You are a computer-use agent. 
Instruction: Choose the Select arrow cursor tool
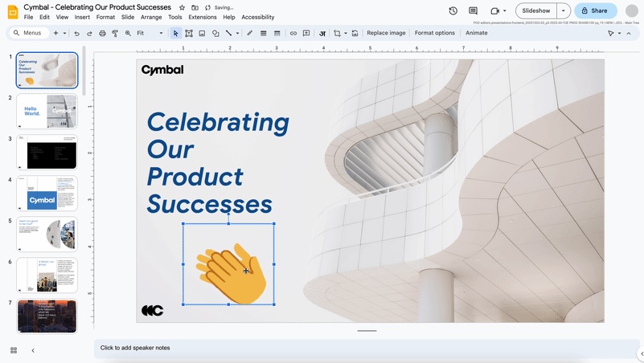coord(176,33)
